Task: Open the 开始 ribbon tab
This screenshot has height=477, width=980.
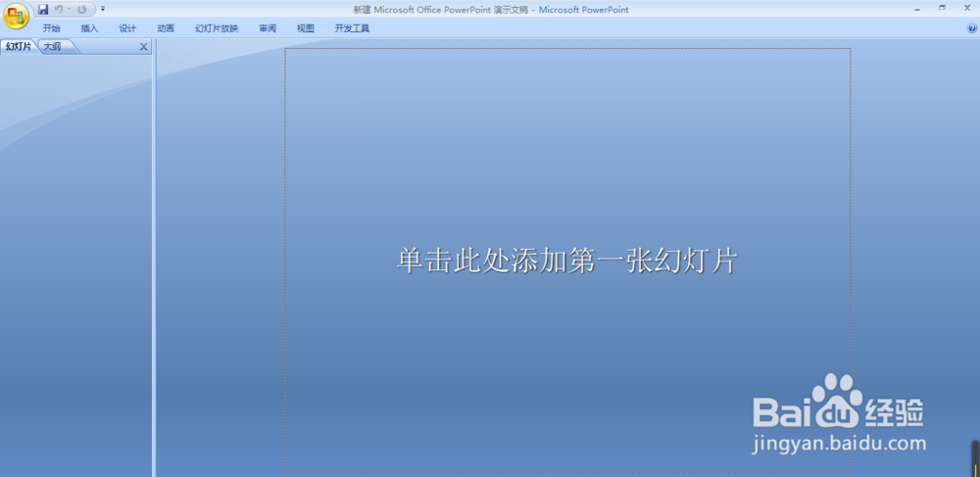Action: (51, 28)
